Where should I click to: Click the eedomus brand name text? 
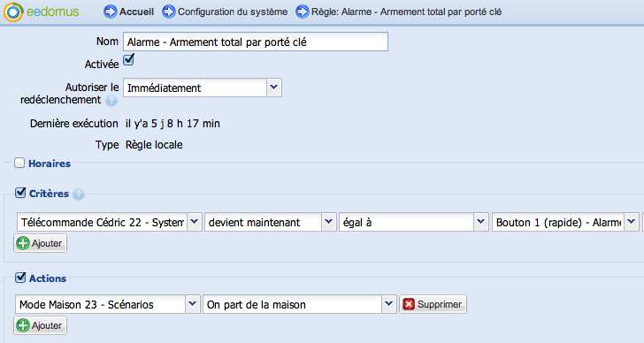52,11
